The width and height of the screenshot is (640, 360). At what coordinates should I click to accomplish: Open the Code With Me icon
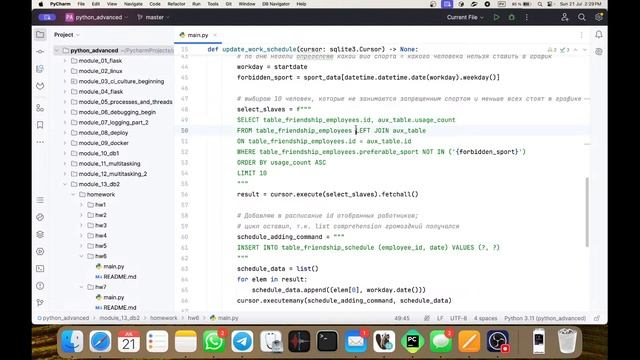pyautogui.click(x=564, y=17)
